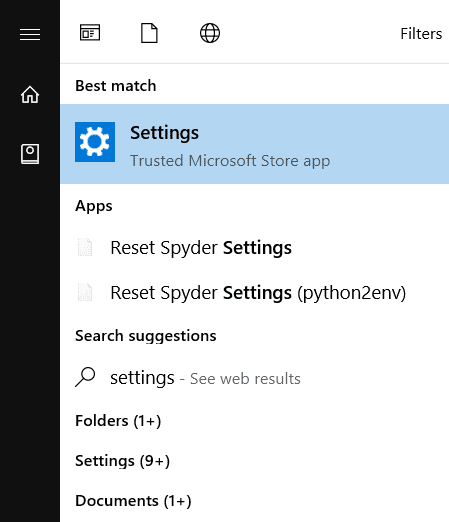Screen dimensions: 449x522
Task: Open the hamburger menu in sidebar
Action: 30,34
